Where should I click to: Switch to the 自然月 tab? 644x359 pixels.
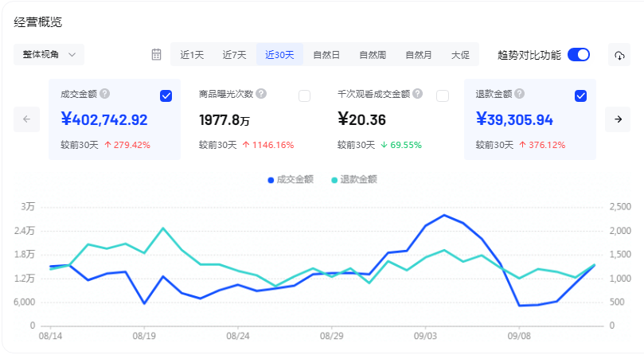pyautogui.click(x=419, y=55)
